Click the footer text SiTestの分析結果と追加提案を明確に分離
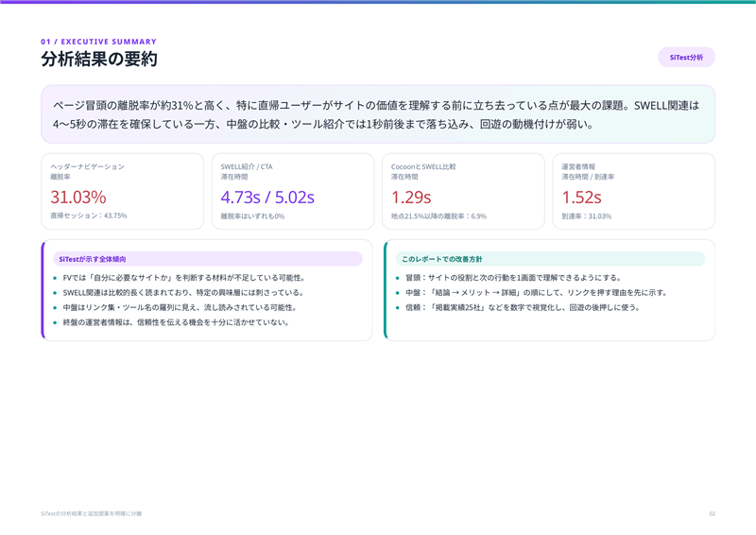Screen dimensions: 756x535 tap(91, 514)
